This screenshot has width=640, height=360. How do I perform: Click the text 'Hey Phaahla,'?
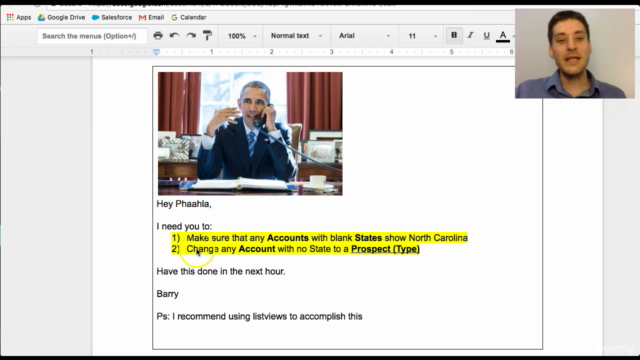point(184,204)
